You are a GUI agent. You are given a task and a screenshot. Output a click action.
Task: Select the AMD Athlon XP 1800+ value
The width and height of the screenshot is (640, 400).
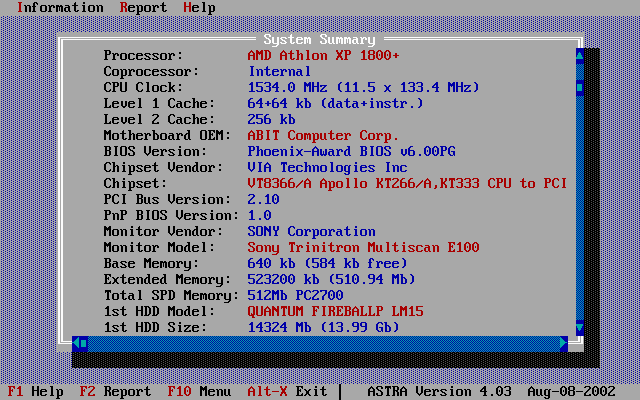323,56
